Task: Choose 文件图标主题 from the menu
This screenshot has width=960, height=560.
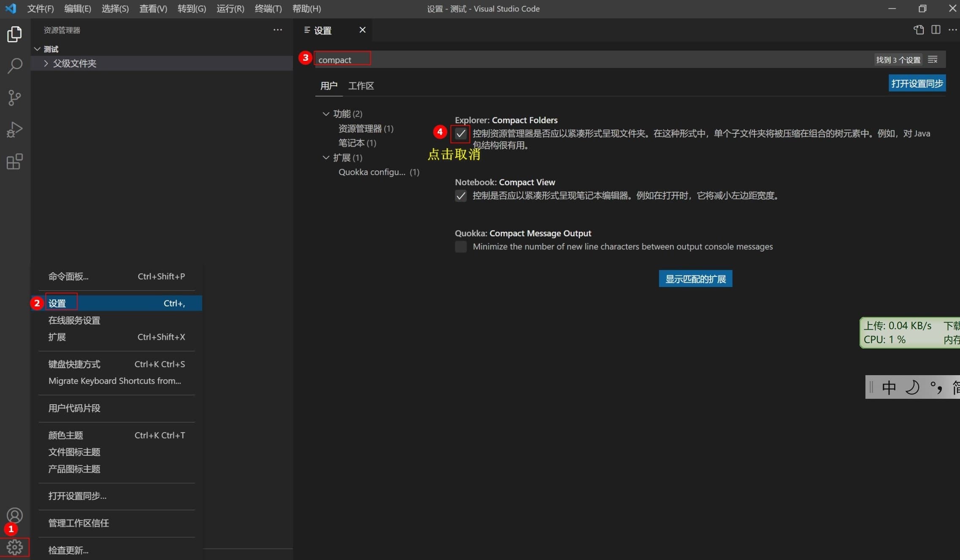Action: (x=117, y=452)
